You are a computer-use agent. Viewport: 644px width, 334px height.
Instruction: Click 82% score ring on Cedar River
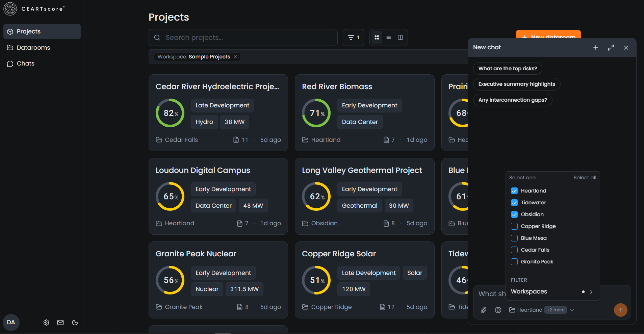170,113
